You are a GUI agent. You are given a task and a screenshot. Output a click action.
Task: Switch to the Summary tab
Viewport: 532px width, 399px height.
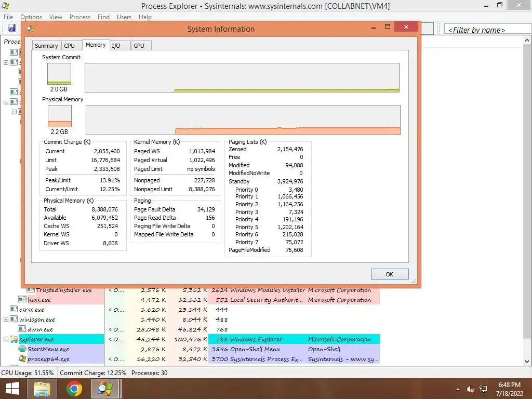pyautogui.click(x=46, y=46)
